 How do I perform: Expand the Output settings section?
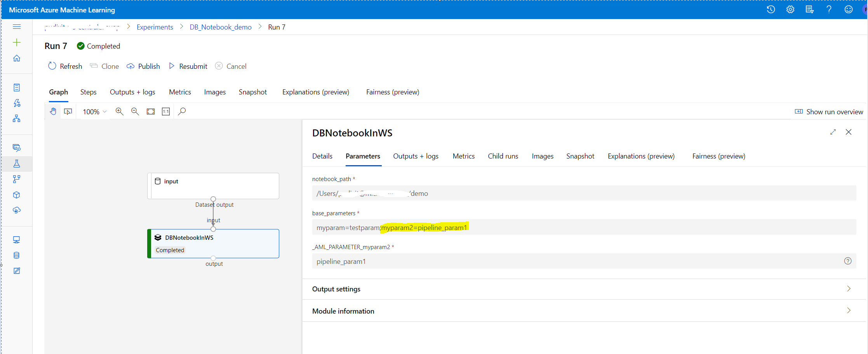click(x=336, y=289)
